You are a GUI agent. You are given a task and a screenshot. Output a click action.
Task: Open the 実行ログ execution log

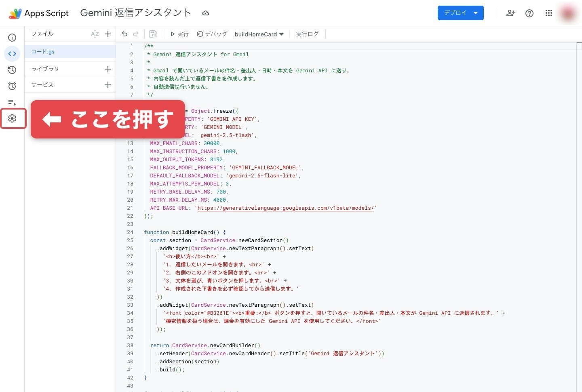[307, 34]
